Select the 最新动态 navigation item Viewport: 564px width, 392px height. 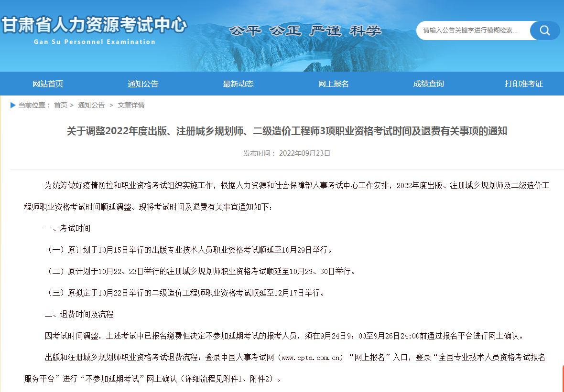(238, 84)
